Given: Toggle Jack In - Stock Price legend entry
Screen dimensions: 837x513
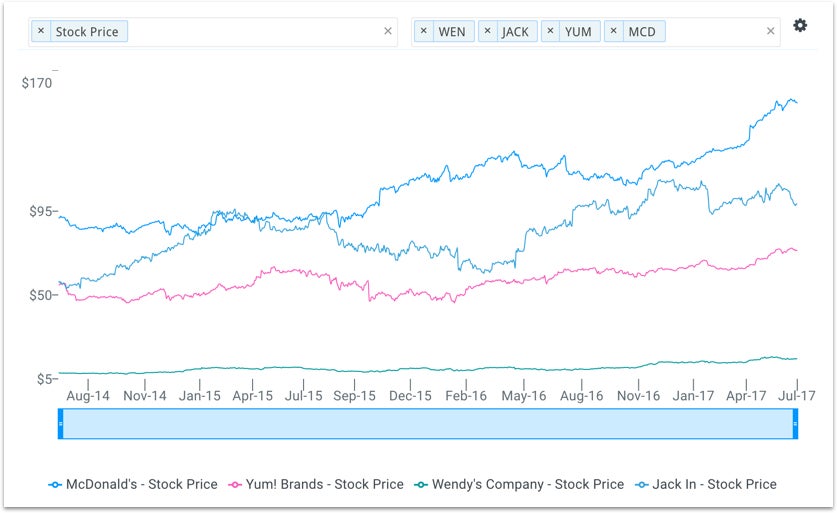Looking at the screenshot, I should pyautogui.click(x=706, y=484).
